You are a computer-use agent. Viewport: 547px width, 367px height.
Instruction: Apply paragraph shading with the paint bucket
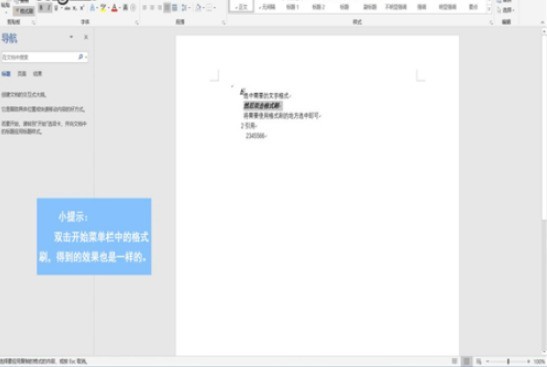[198, 8]
